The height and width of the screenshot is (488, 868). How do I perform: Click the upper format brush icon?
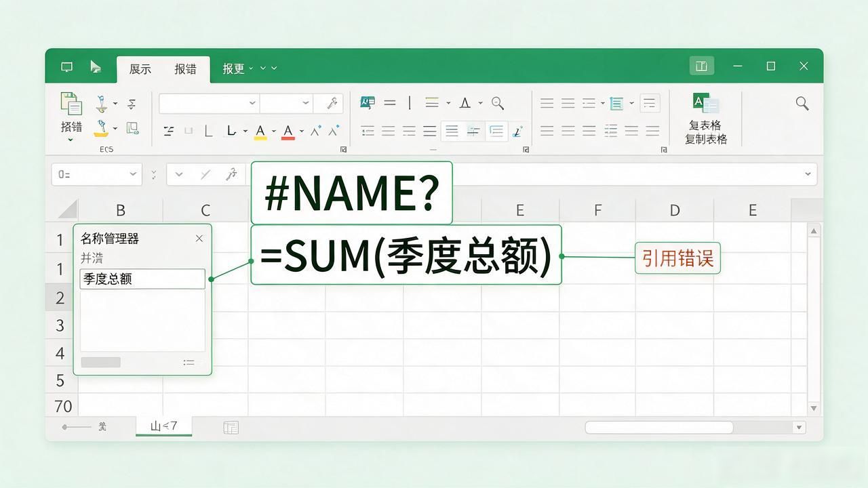[101, 104]
